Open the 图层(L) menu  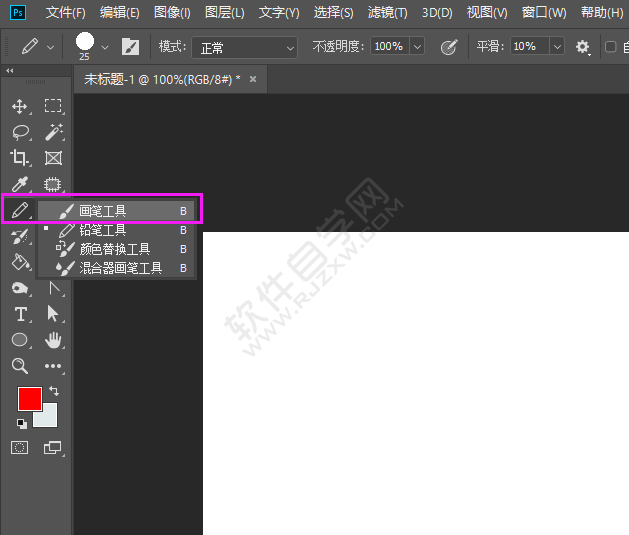pos(225,13)
